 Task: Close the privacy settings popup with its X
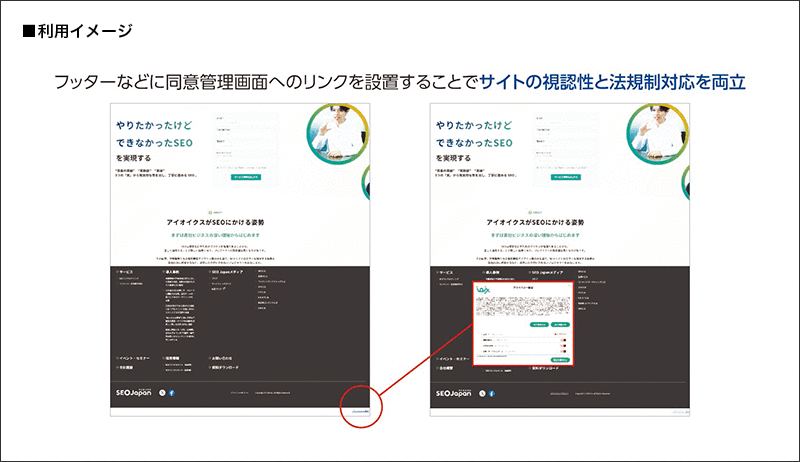tap(569, 286)
